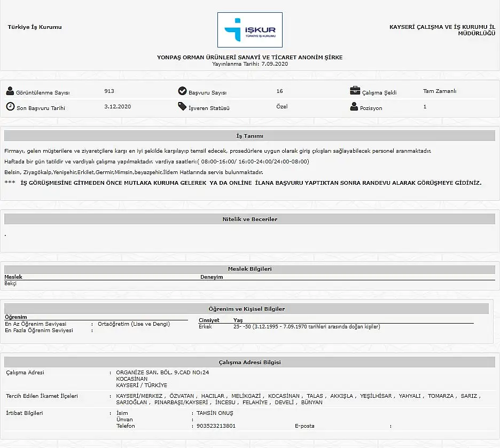500x448 pixels.
Task: Click the Cinsiyet column heading
Action: [209, 320]
